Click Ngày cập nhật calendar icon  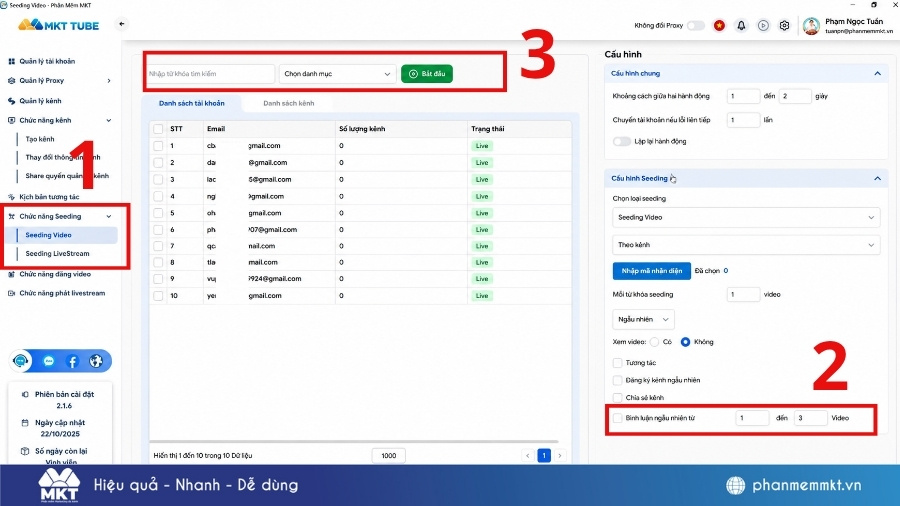25,423
